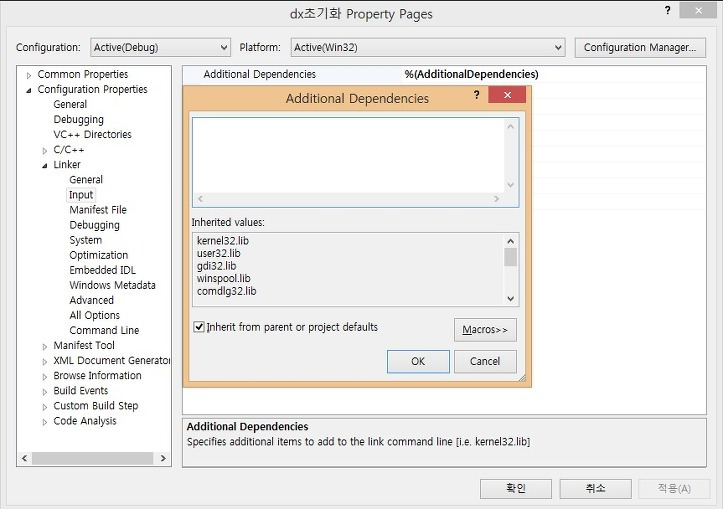Expand the Common Properties tree node
Image resolution: width=723 pixels, height=509 pixels.
(x=29, y=75)
